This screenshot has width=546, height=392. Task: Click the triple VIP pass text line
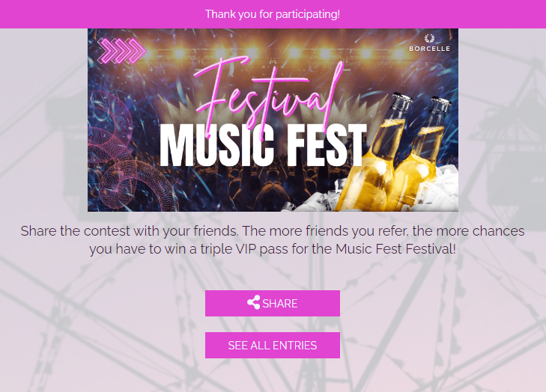pos(273,248)
